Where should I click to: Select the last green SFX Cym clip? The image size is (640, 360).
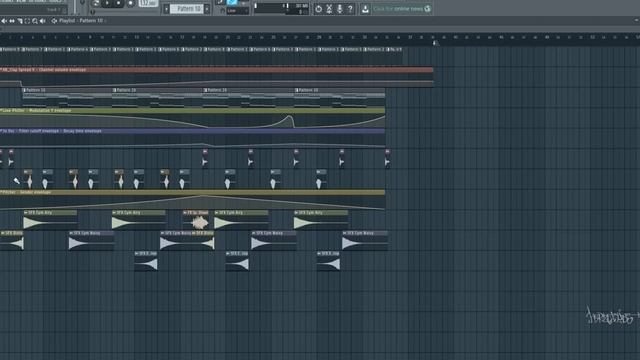[321, 220]
